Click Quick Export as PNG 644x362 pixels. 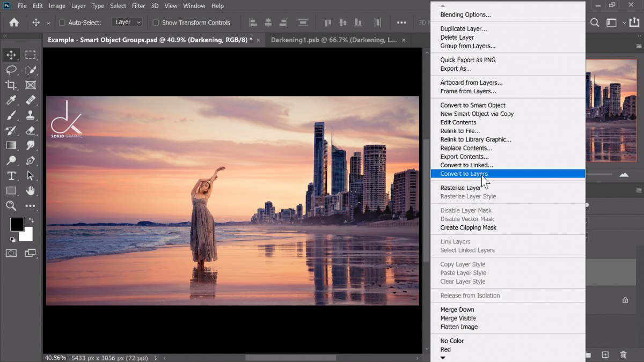pos(466,60)
